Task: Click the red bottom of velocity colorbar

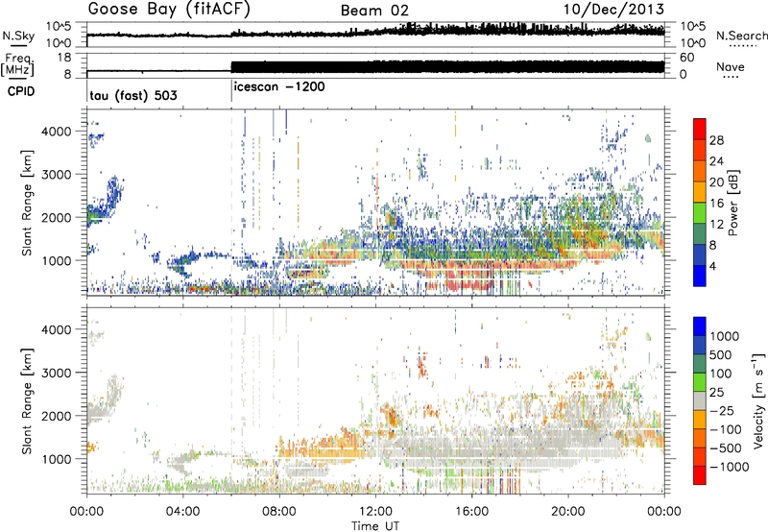Action: [700, 475]
